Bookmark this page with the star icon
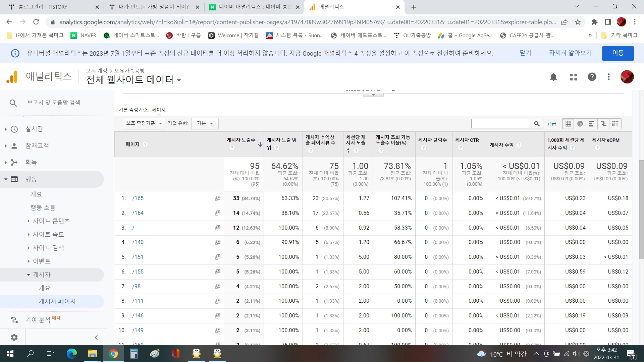Image resolution: width=644 pixels, height=362 pixels. [x=578, y=22]
